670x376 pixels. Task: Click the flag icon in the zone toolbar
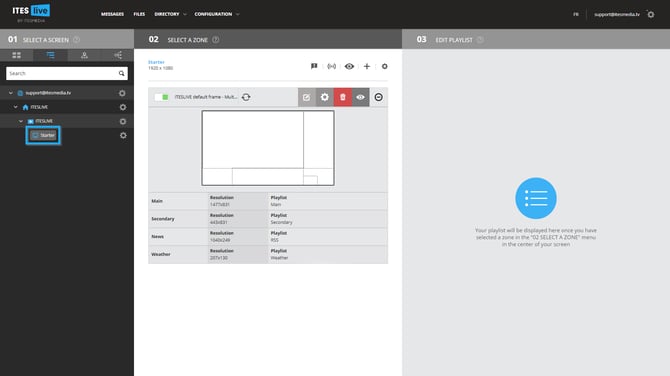tap(314, 66)
